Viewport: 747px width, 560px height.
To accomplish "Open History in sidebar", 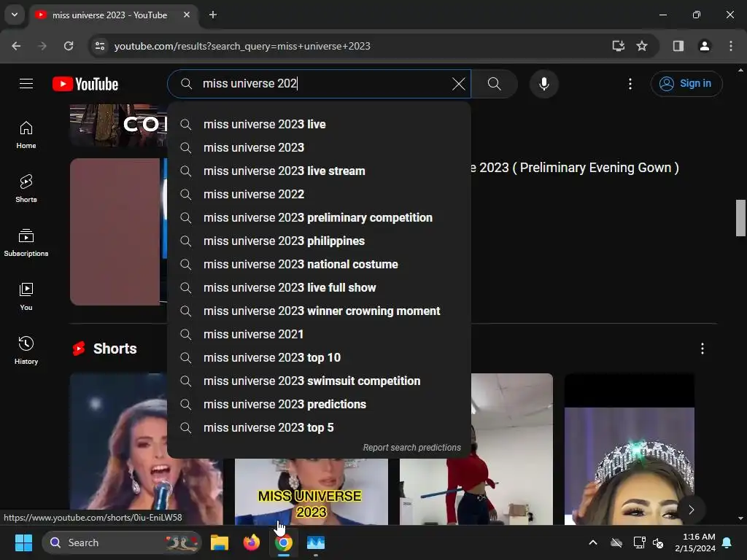I will (x=26, y=351).
